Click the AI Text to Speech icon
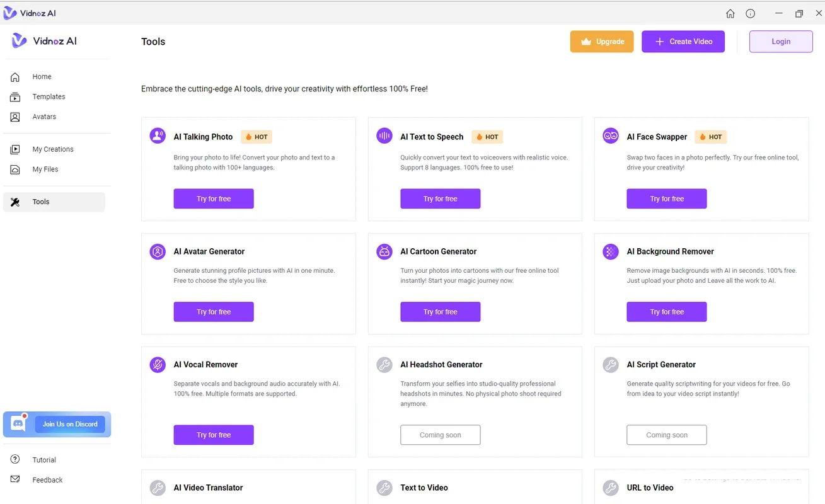The height and width of the screenshot is (504, 825). click(x=384, y=135)
